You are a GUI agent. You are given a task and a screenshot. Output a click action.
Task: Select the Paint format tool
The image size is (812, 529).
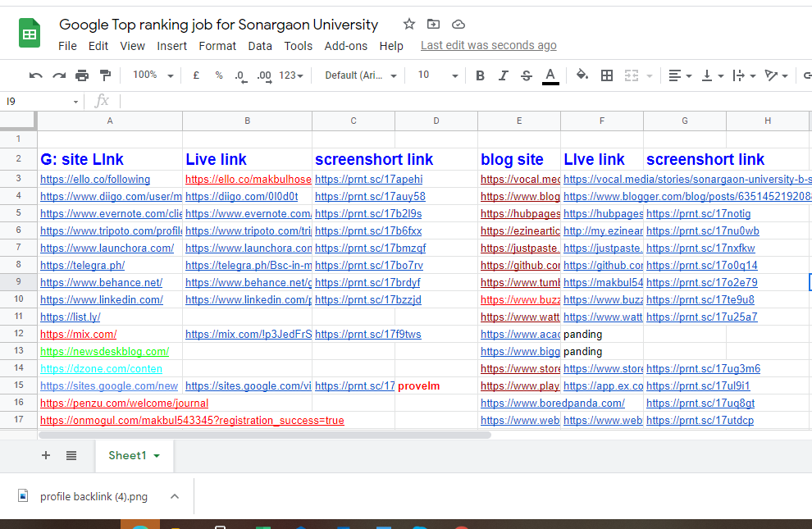[105, 75]
